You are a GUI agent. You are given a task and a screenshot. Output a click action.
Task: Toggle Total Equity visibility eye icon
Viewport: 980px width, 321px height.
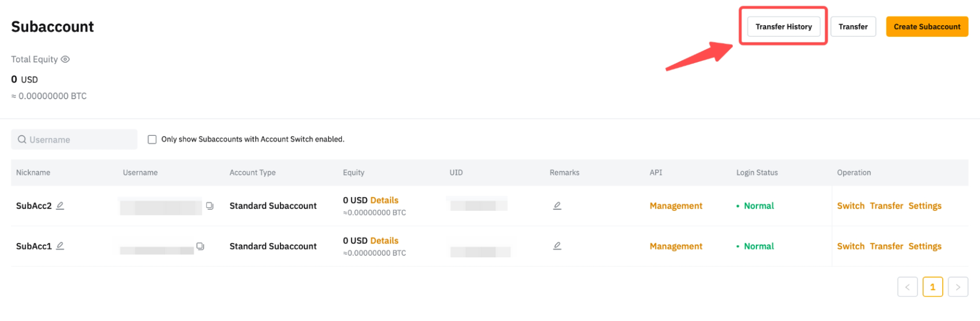[x=65, y=59]
